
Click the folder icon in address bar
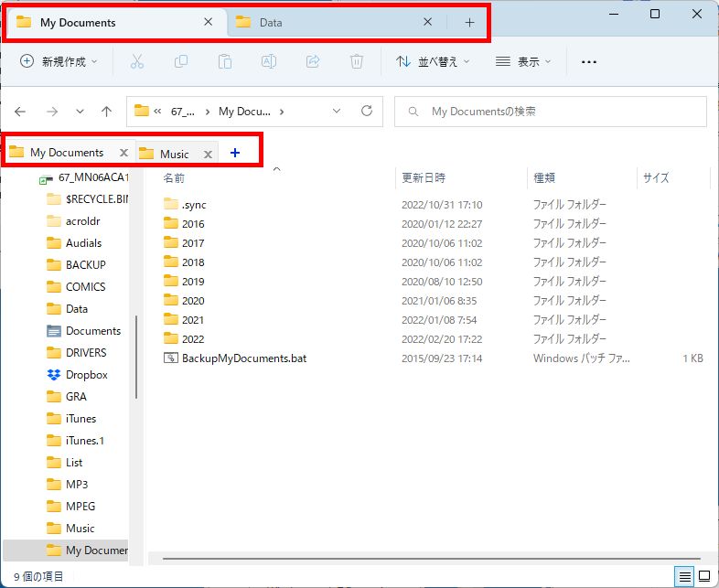[142, 111]
